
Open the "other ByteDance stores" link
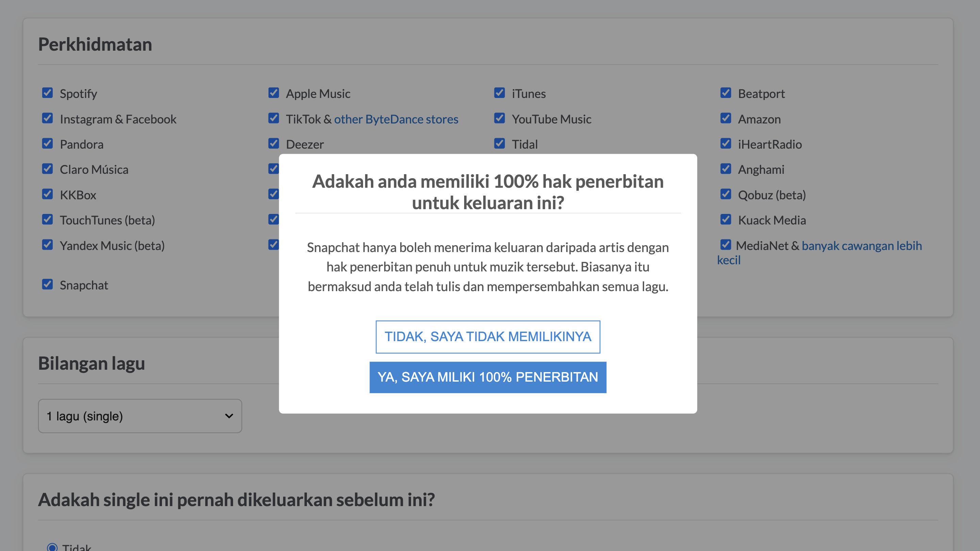(x=396, y=119)
